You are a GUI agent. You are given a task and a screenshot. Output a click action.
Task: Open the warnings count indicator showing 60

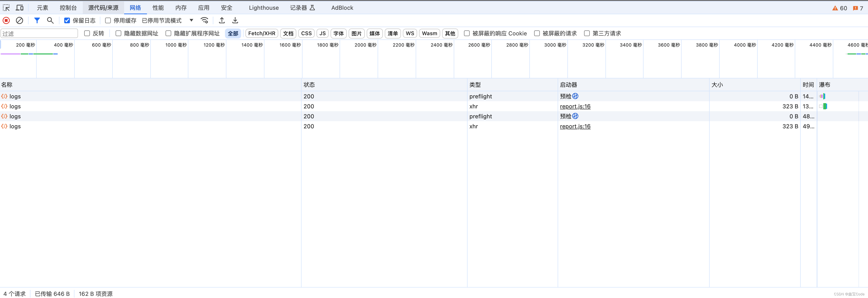[x=839, y=8]
